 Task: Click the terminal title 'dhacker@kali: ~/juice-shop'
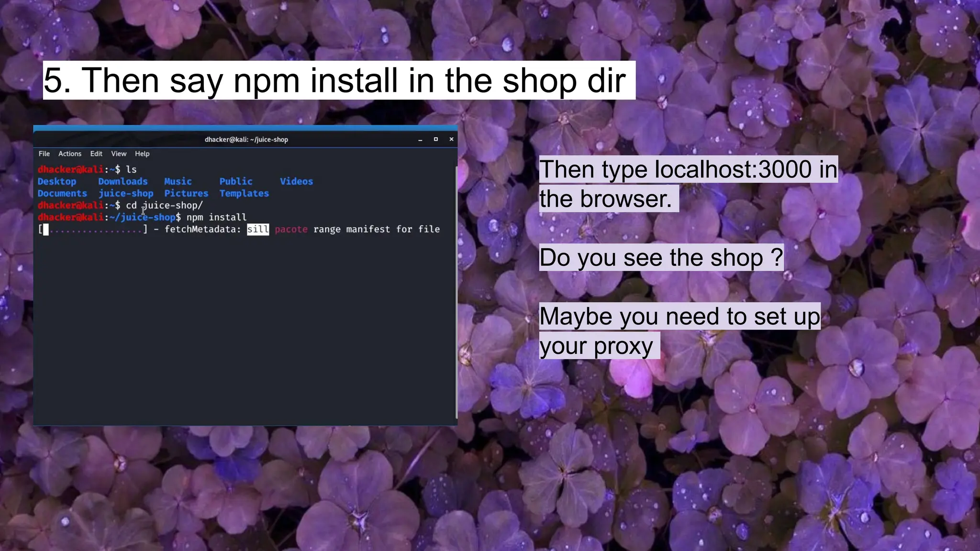coord(246,140)
